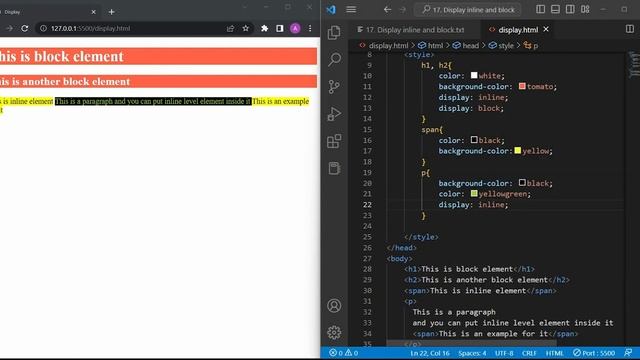The image size is (640, 360).
Task: View site information icon in address bar
Action: 43,28
